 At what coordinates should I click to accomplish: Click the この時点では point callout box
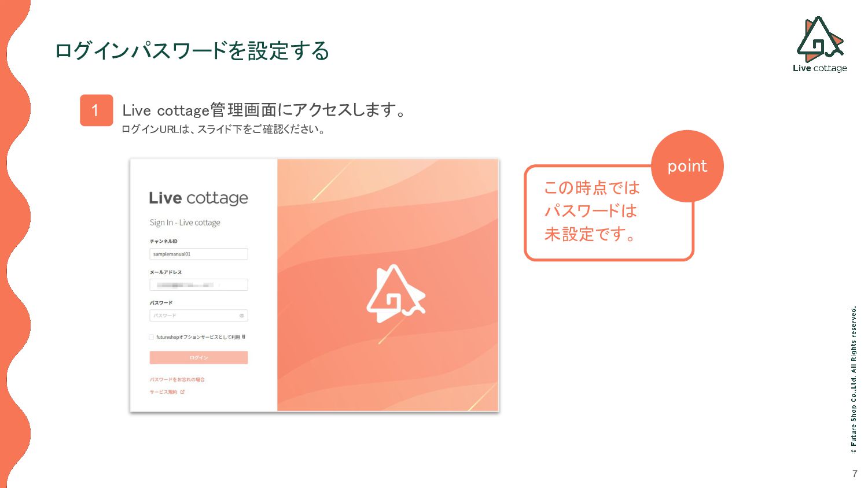point(609,213)
